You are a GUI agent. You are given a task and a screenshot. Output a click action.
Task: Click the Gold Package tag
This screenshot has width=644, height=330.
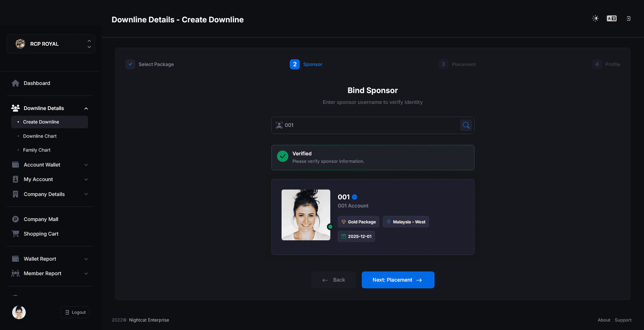pos(358,222)
